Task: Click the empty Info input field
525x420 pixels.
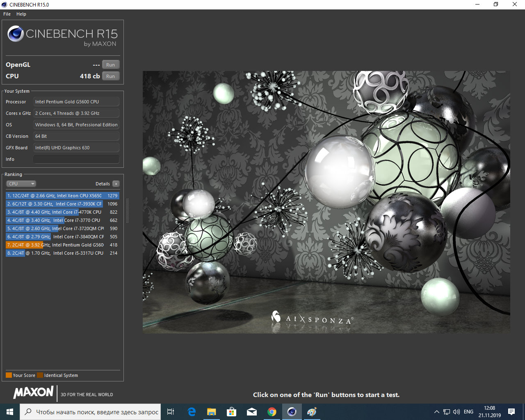Action: tap(76, 159)
